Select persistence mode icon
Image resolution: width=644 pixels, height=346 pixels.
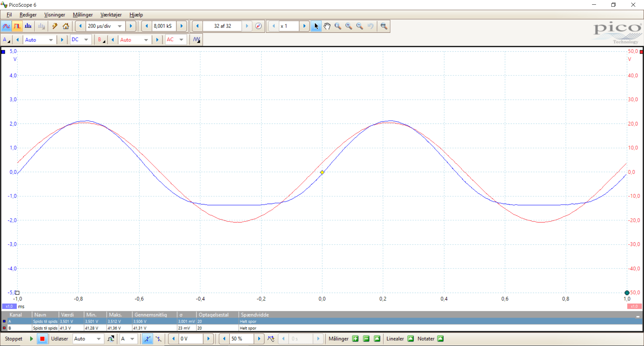(17, 26)
